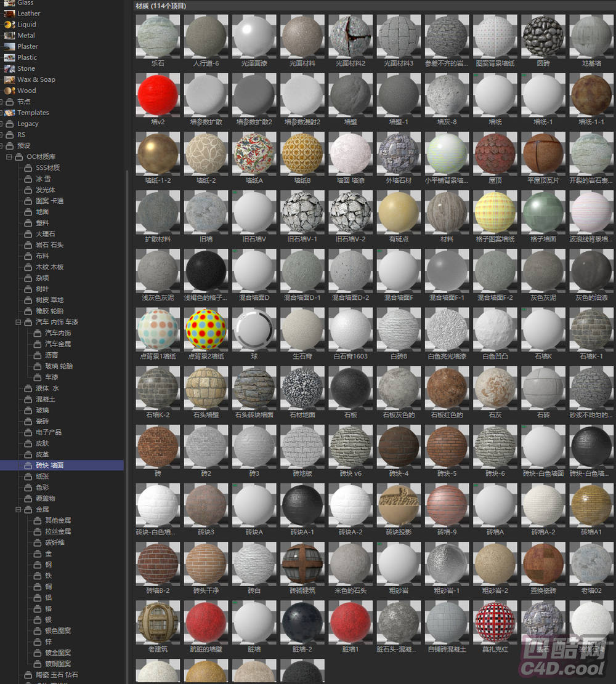616x684 pixels.
Task: Open the Stone category icon
Action: [x=9, y=68]
